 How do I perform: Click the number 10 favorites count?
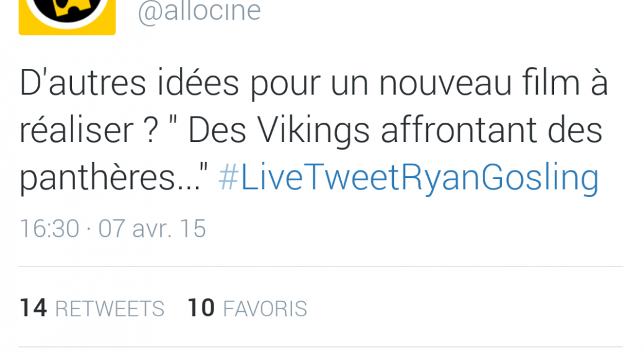201,308
